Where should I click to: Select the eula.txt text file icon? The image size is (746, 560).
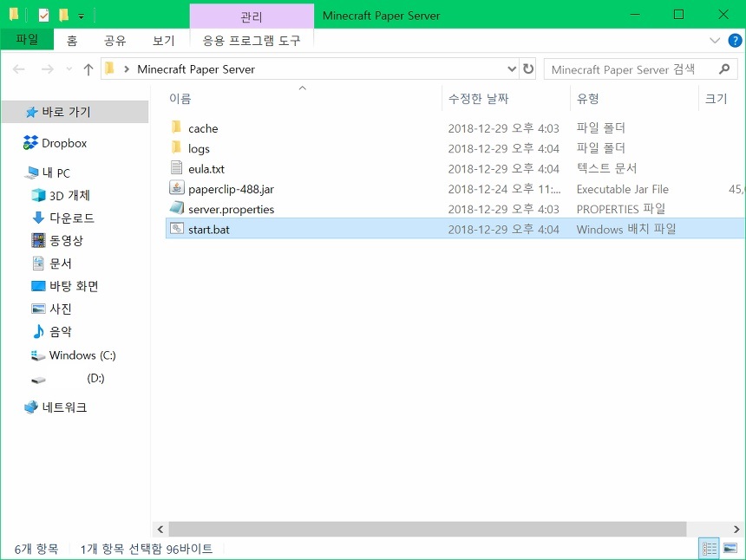click(176, 168)
